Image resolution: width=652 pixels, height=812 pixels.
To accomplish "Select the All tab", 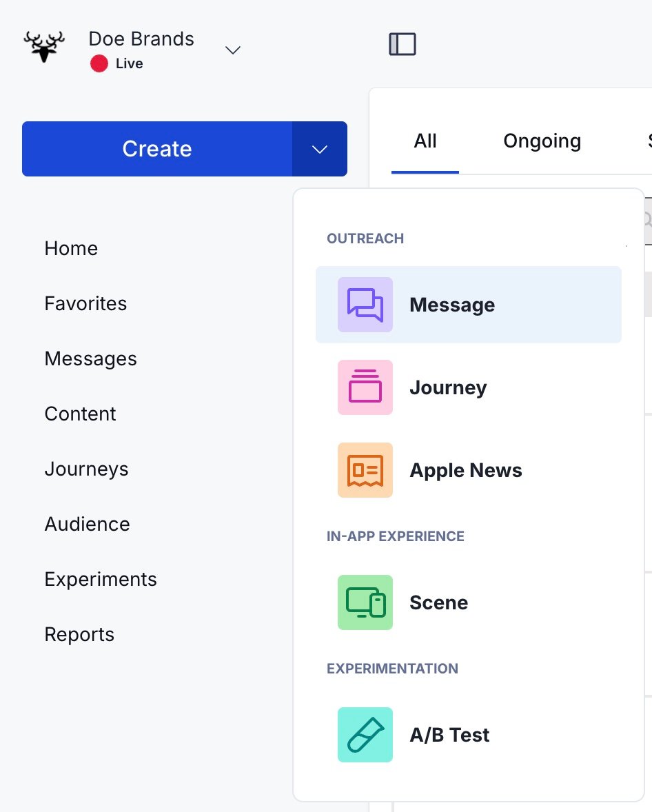I will coord(425,141).
